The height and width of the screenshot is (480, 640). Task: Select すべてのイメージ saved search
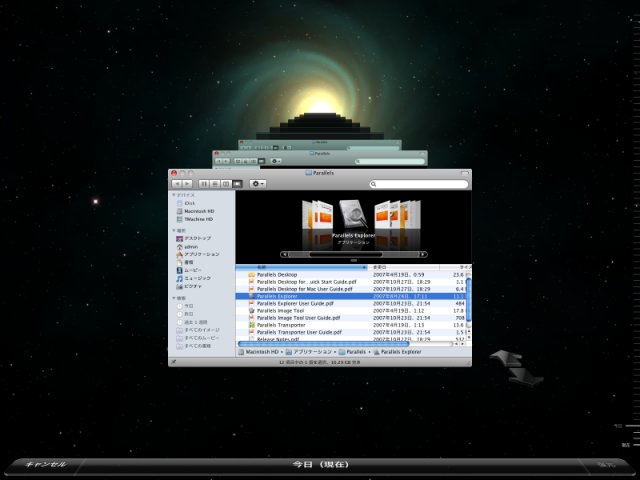click(x=198, y=330)
